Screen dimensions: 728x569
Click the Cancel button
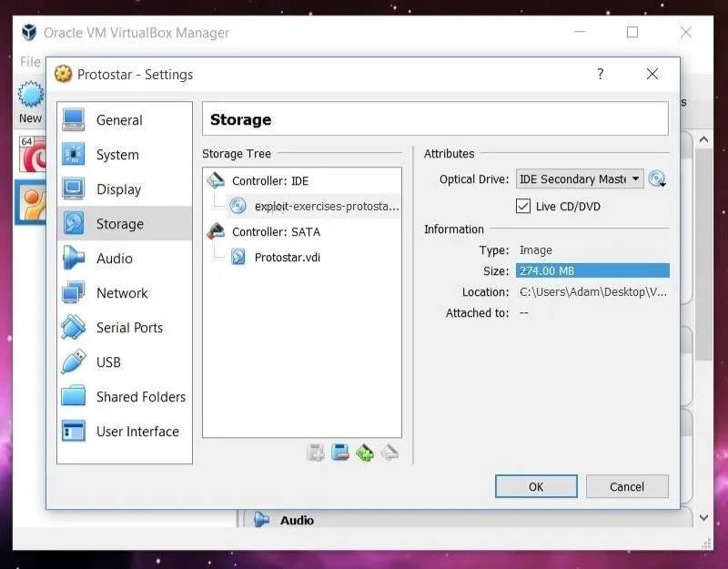click(627, 486)
